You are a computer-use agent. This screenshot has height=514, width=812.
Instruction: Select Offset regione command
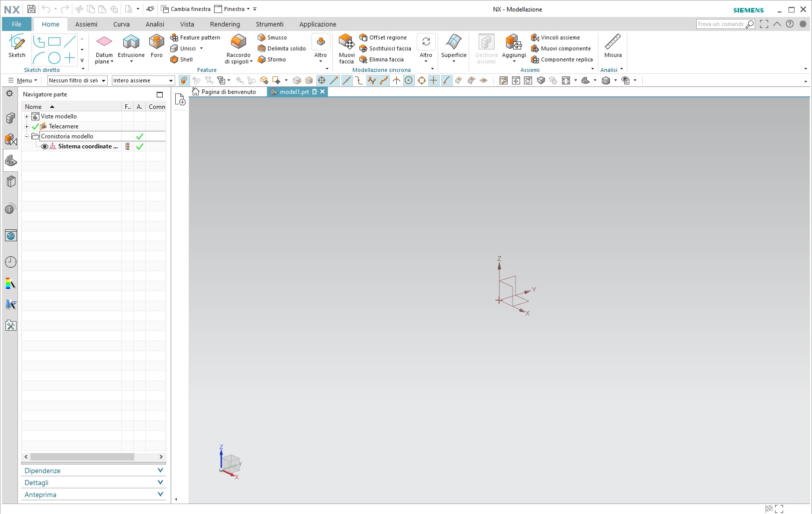click(x=383, y=37)
